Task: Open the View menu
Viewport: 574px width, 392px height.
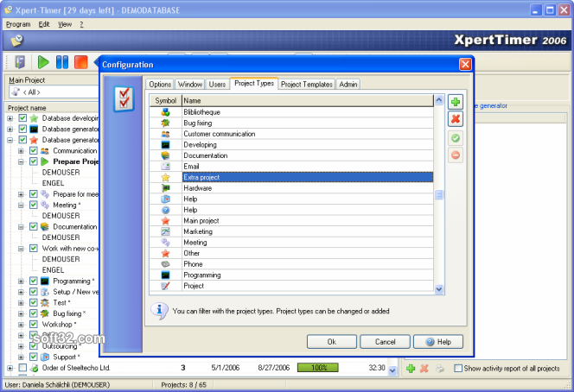Action: [x=65, y=24]
